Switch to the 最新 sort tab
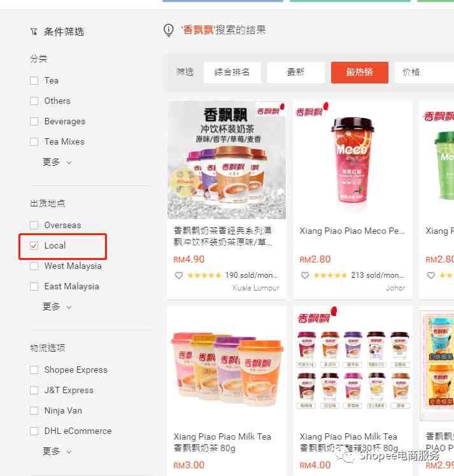This screenshot has width=454, height=476. click(295, 72)
